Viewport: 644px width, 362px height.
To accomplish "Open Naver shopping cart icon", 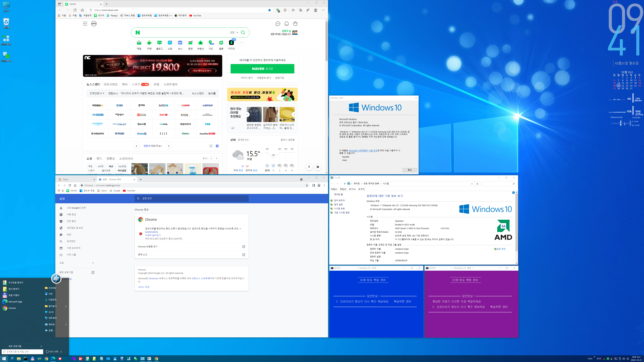I will tap(295, 24).
